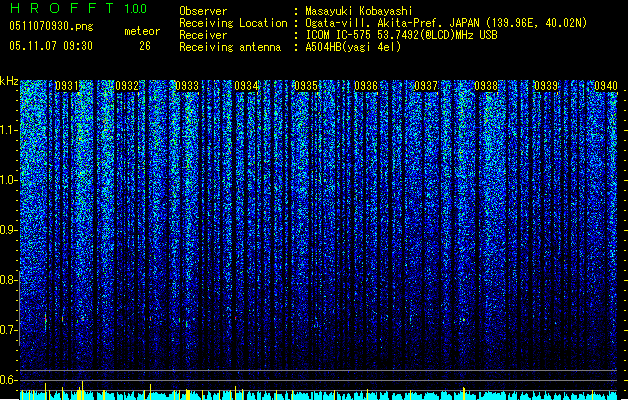Click the 0933 time marker
Viewport: 629px width, 400px height.
(187, 86)
